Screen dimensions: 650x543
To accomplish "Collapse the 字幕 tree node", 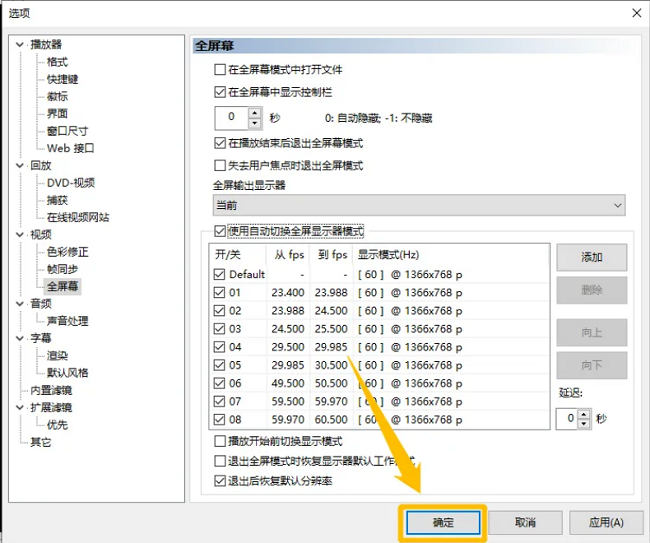I will [x=19, y=338].
